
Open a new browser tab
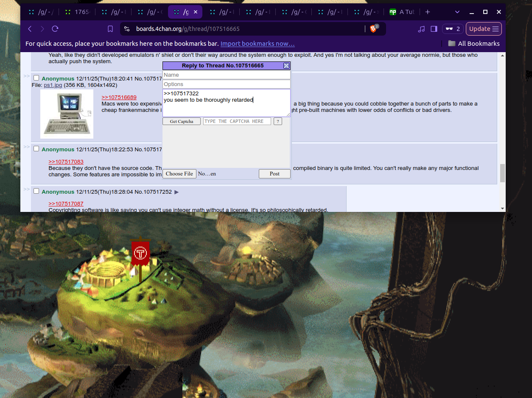428,12
